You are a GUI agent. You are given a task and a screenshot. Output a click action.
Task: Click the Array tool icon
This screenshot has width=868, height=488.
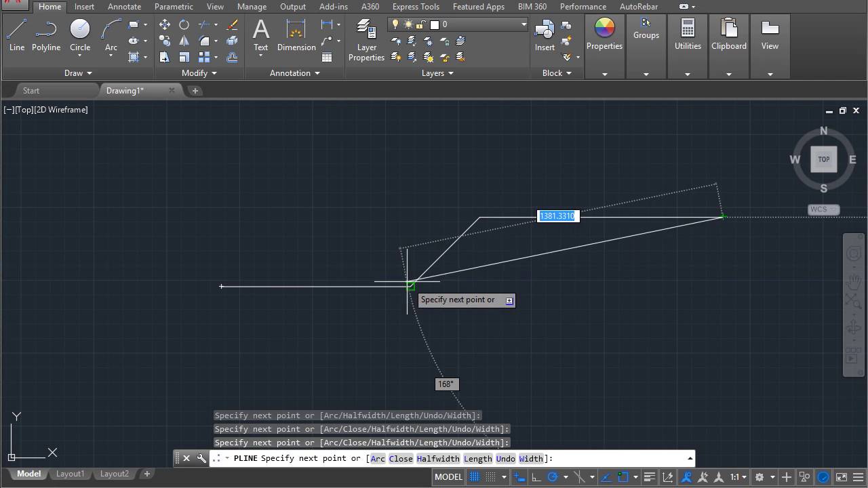204,58
